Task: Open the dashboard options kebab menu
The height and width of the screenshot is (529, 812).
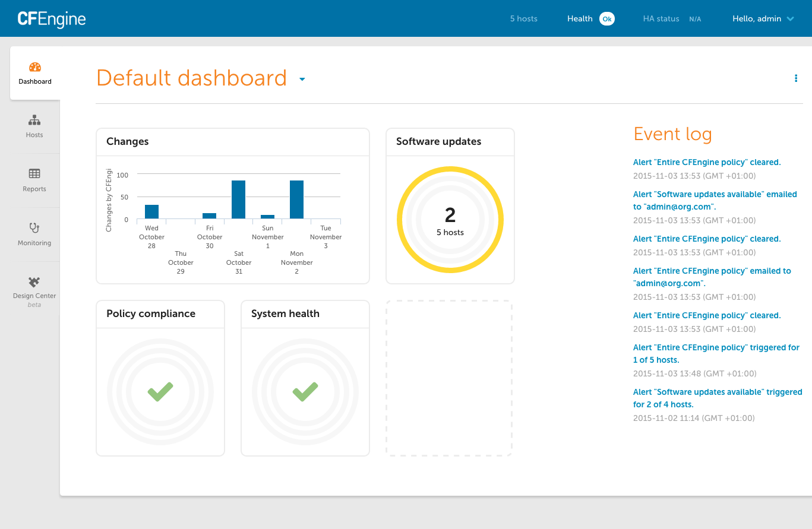Action: [x=796, y=78]
